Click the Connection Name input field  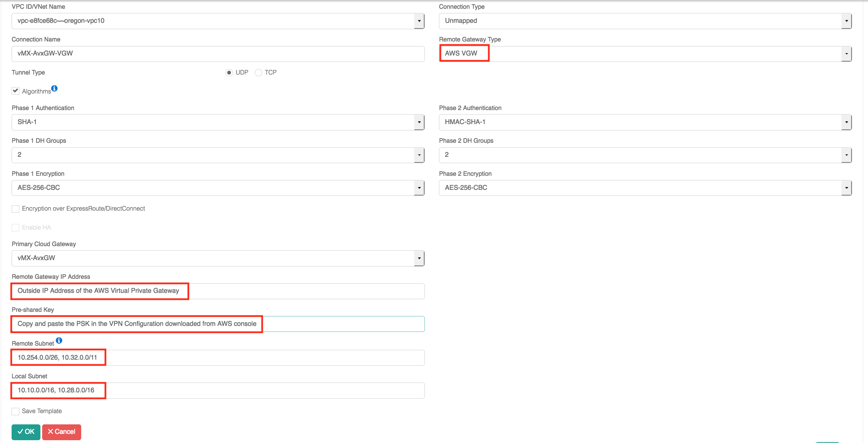pyautogui.click(x=218, y=54)
